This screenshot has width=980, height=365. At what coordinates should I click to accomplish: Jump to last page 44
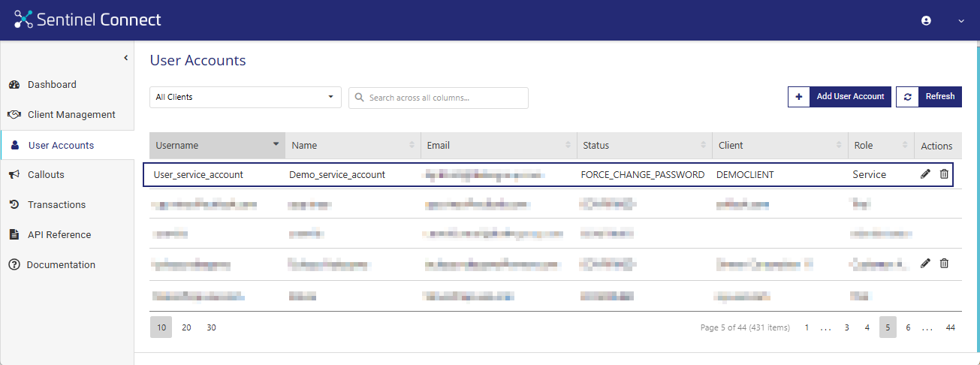[x=950, y=327]
